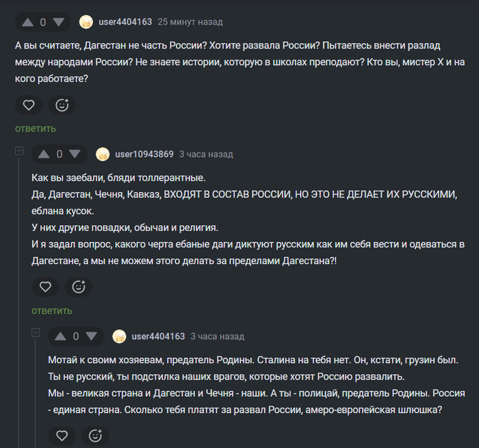Viewport: 479px width, 448px height.
Task: Toggle the heart on the bottom nested reply
Action: (62, 435)
